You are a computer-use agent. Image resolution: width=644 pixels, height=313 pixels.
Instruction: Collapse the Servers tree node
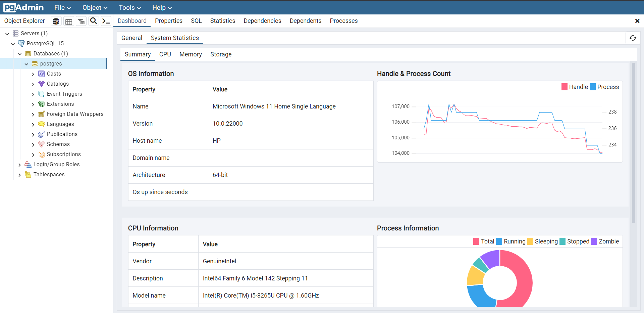(7, 34)
